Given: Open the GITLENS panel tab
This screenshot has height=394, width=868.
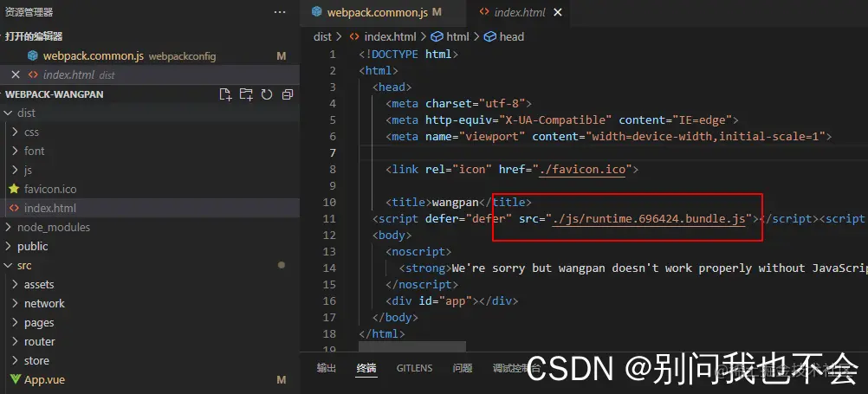Looking at the screenshot, I should pos(415,368).
